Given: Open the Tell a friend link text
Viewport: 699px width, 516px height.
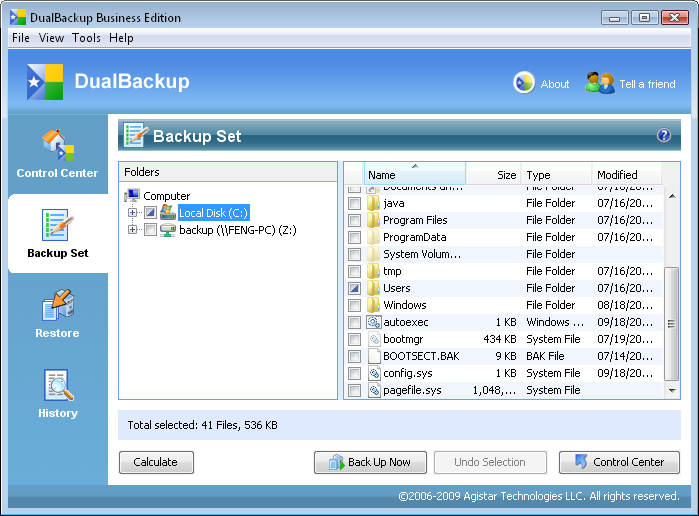Looking at the screenshot, I should (647, 84).
